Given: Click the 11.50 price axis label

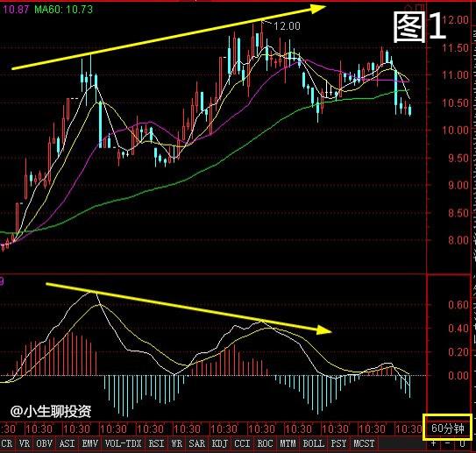Looking at the screenshot, I should [455, 48].
